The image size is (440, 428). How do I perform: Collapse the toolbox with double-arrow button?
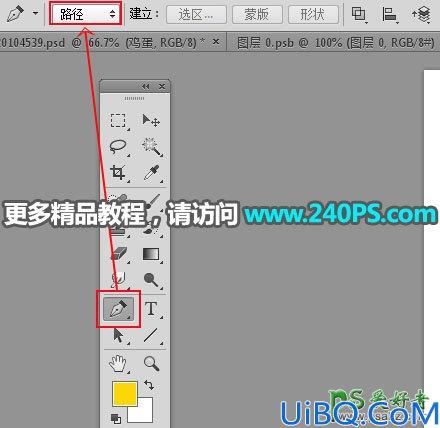pyautogui.click(x=145, y=87)
